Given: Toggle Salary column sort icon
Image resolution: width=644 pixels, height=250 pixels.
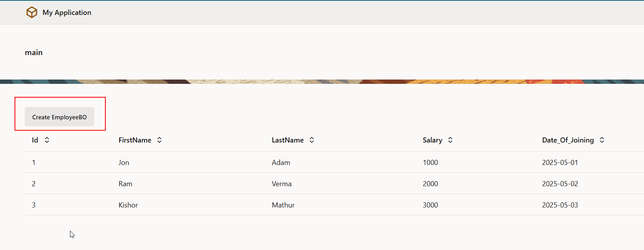Looking at the screenshot, I should [x=450, y=140].
